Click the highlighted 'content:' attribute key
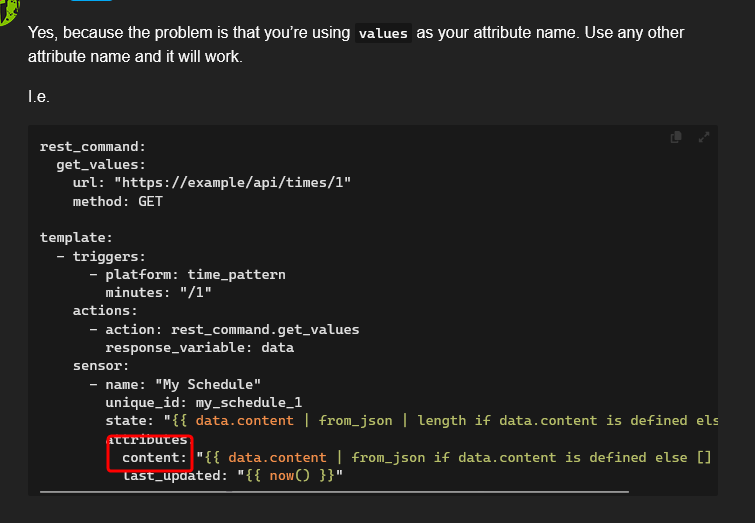The width and height of the screenshot is (755, 523). click(154, 457)
